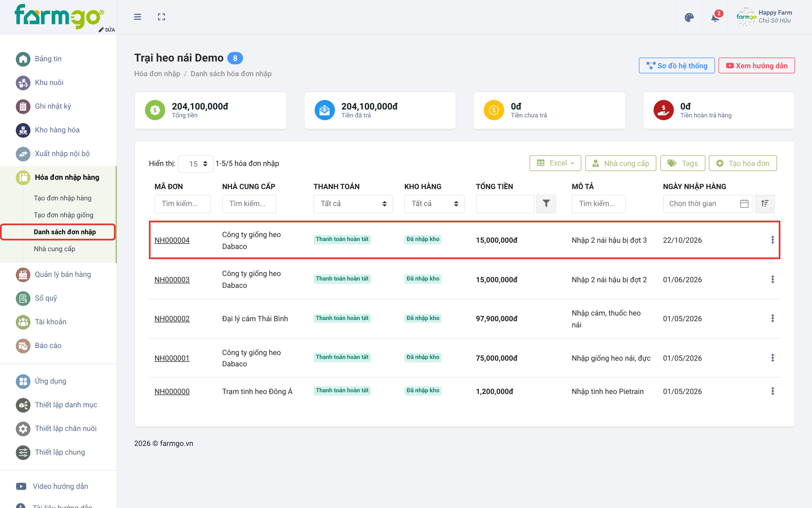
Task: Focus the Mã đơn search field
Action: [182, 203]
